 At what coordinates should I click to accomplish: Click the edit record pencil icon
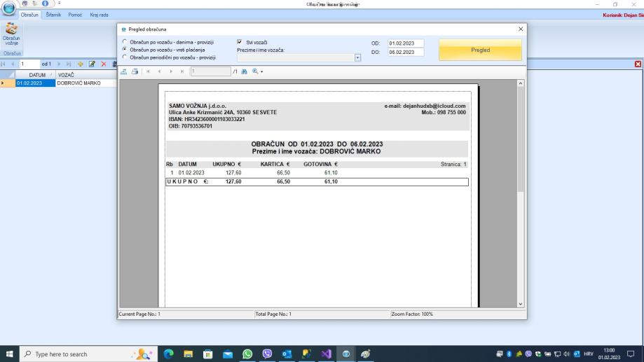click(92, 64)
